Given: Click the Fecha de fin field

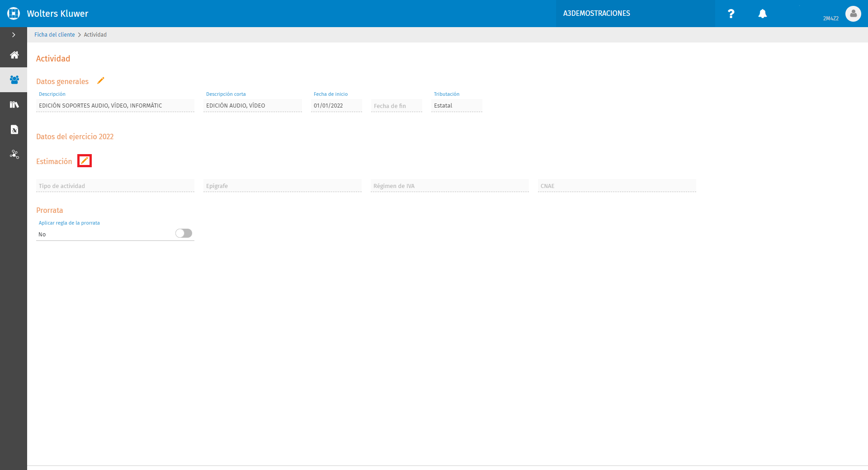Looking at the screenshot, I should (396, 106).
